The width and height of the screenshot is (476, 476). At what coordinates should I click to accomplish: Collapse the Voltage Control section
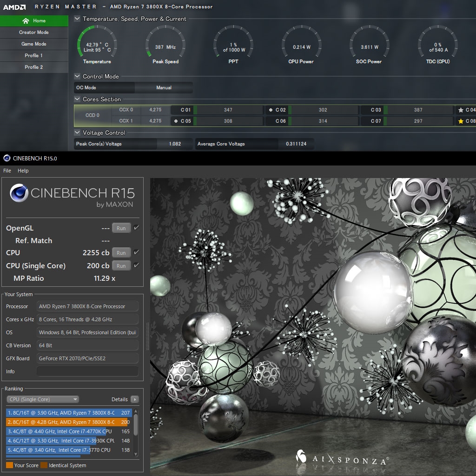point(76,132)
